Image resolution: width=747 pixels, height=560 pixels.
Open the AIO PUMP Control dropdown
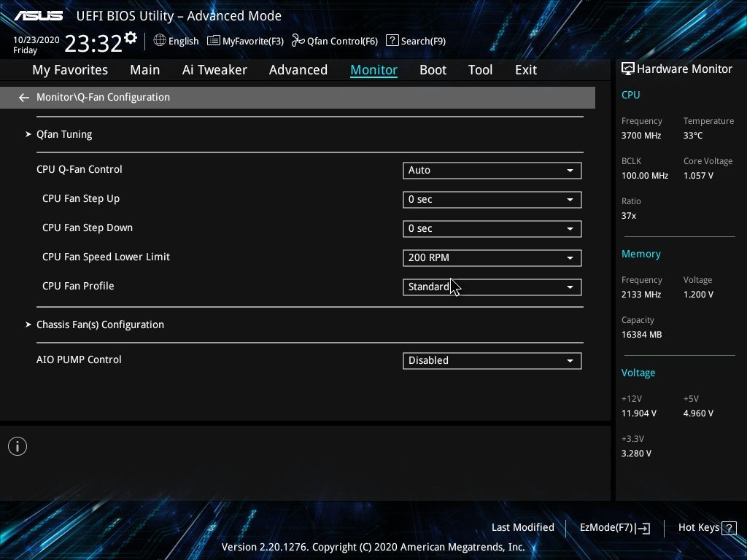(492, 360)
